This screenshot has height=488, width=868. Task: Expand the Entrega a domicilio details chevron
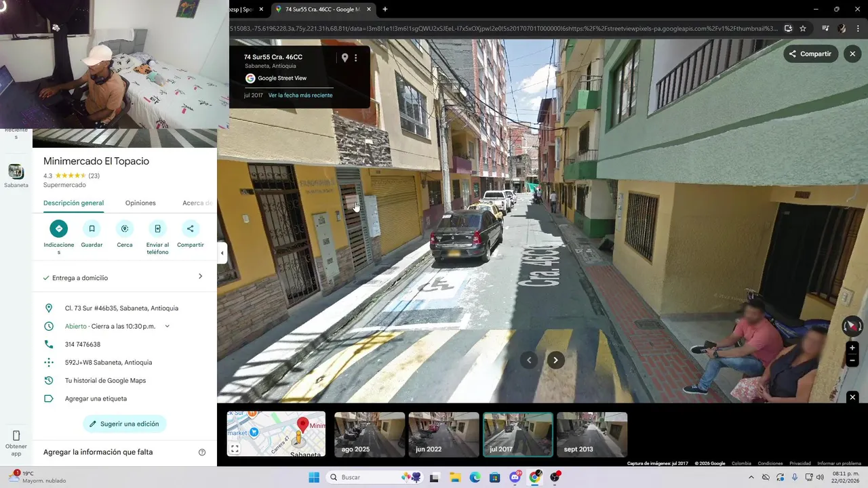pos(200,277)
